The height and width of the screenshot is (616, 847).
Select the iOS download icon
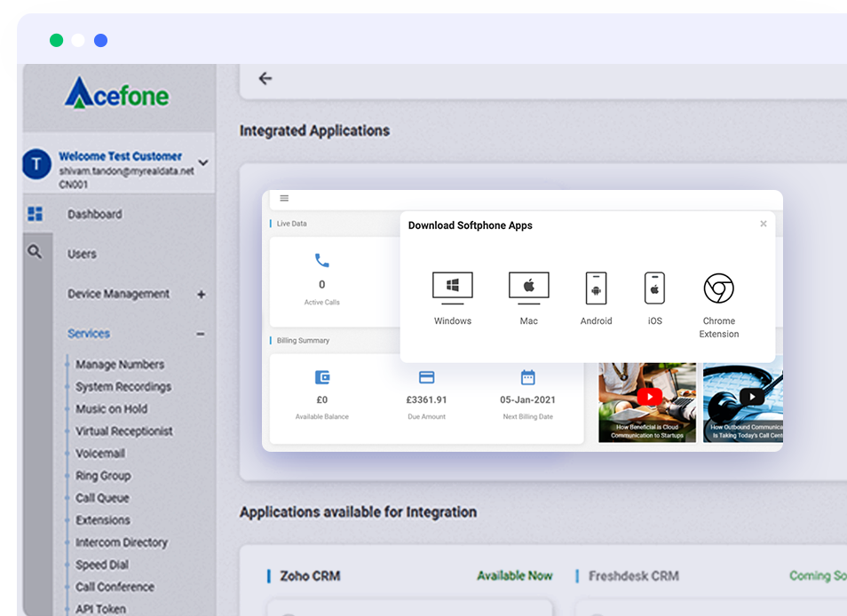[x=654, y=288]
